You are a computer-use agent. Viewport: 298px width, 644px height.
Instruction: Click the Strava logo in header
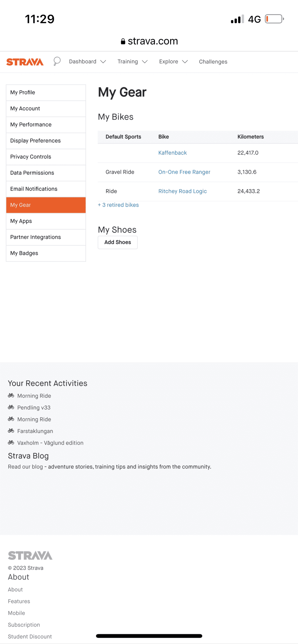point(25,62)
